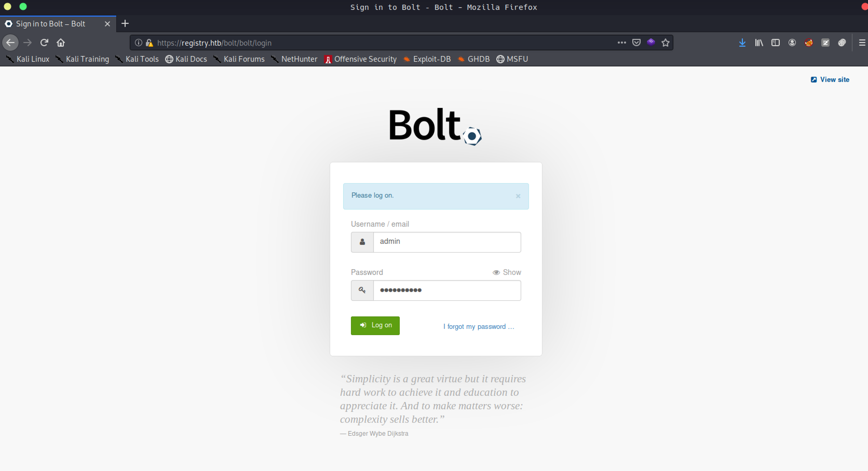Image resolution: width=868 pixels, height=471 pixels.
Task: Open Kali Tools bookmark
Action: 137,59
